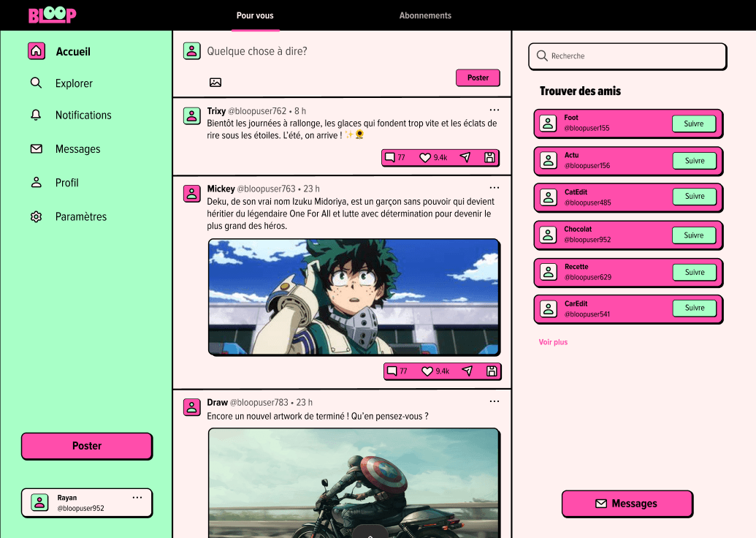The width and height of the screenshot is (756, 538).
Task: Follow the Foot account
Action: coord(693,124)
